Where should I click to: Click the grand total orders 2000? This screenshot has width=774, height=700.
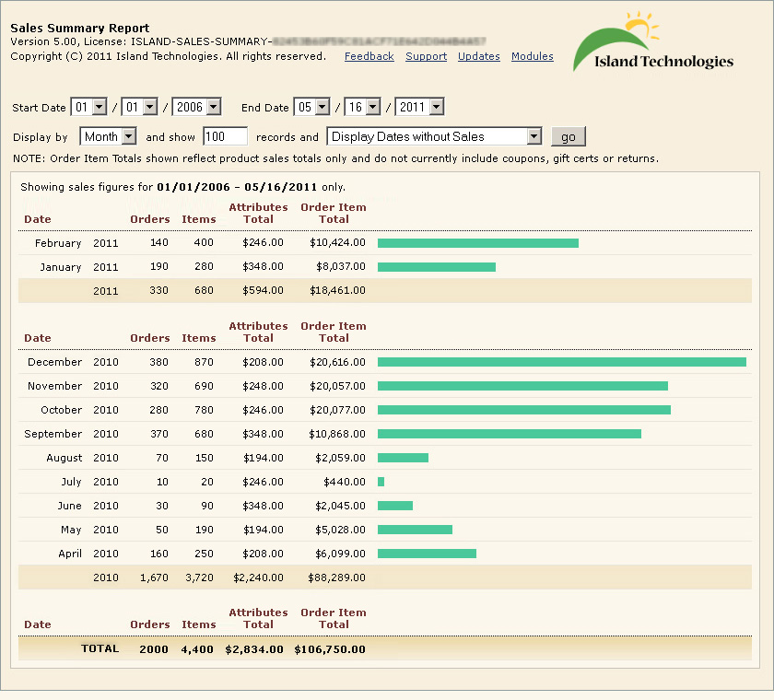[x=154, y=649]
